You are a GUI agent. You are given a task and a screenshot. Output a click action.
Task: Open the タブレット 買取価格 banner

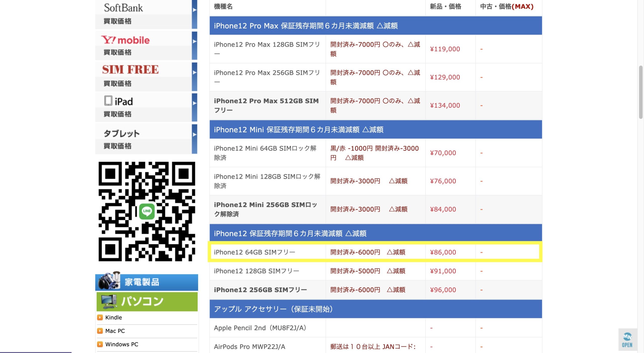click(146, 139)
